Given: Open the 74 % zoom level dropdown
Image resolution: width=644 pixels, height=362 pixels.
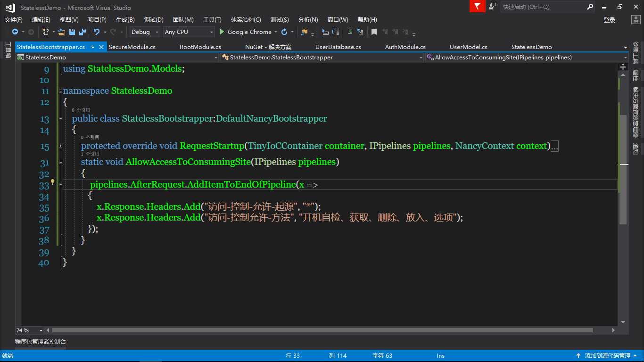Looking at the screenshot, I should (41, 330).
